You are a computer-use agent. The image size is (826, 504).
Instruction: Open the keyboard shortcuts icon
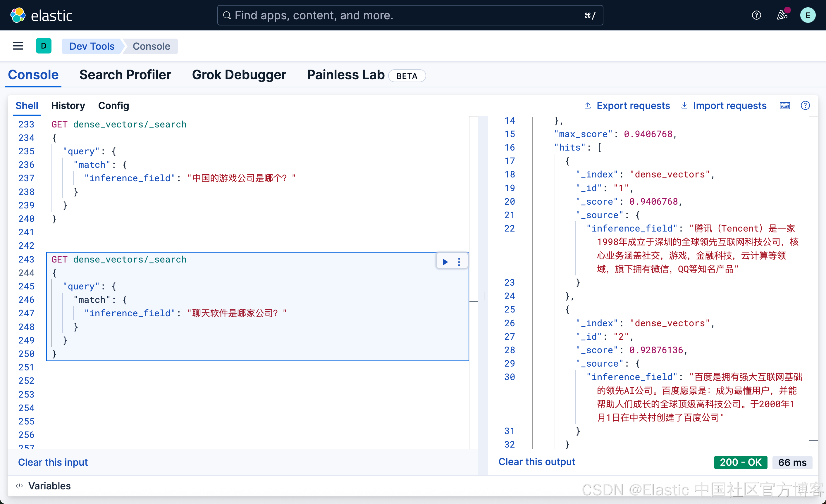[x=784, y=106]
